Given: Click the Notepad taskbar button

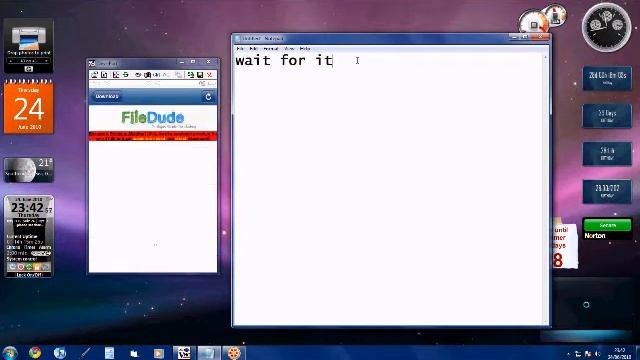Looking at the screenshot, I should tap(209, 353).
